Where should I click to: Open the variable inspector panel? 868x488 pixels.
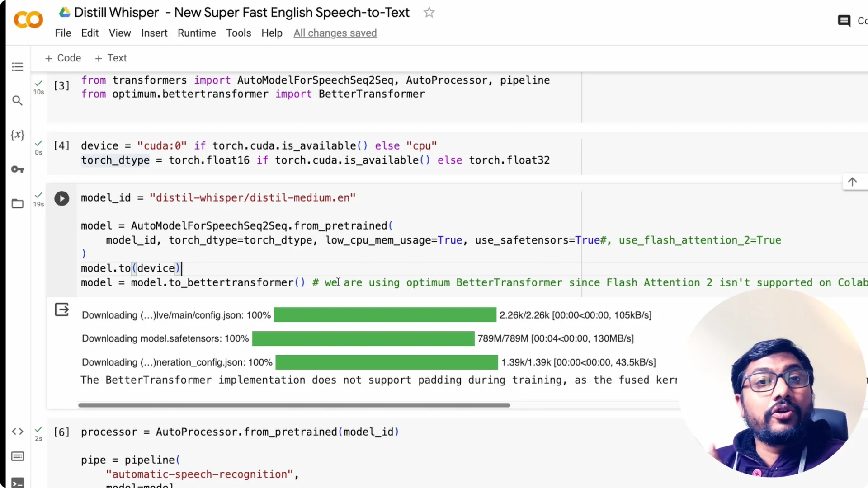pyautogui.click(x=17, y=134)
